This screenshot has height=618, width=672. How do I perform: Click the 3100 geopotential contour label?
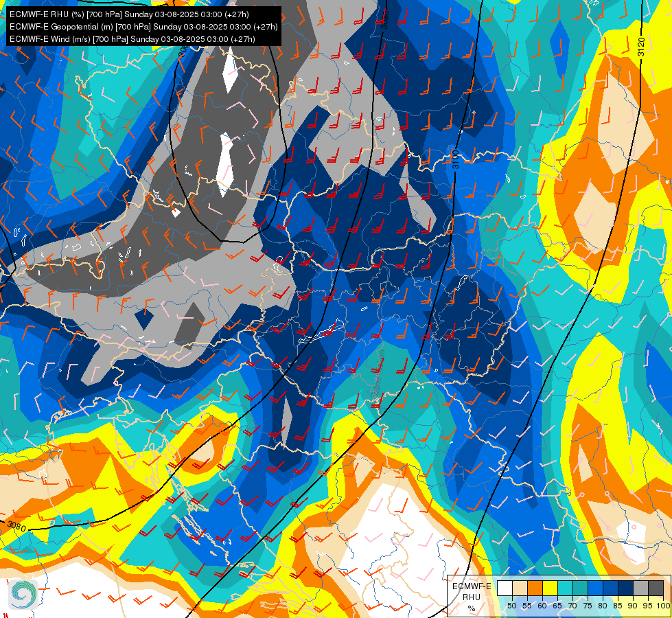coord(455,159)
